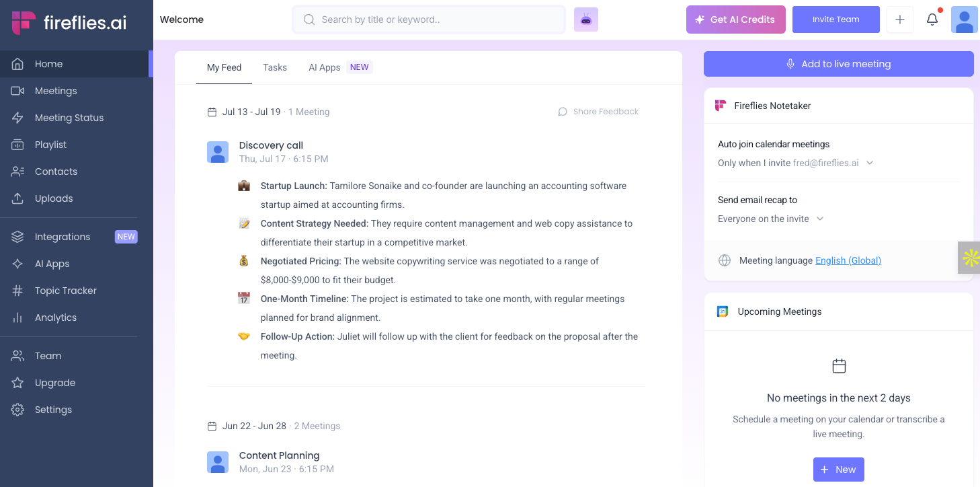The width and height of the screenshot is (980, 487).
Task: Click the Share Feedback link
Action: (x=598, y=112)
